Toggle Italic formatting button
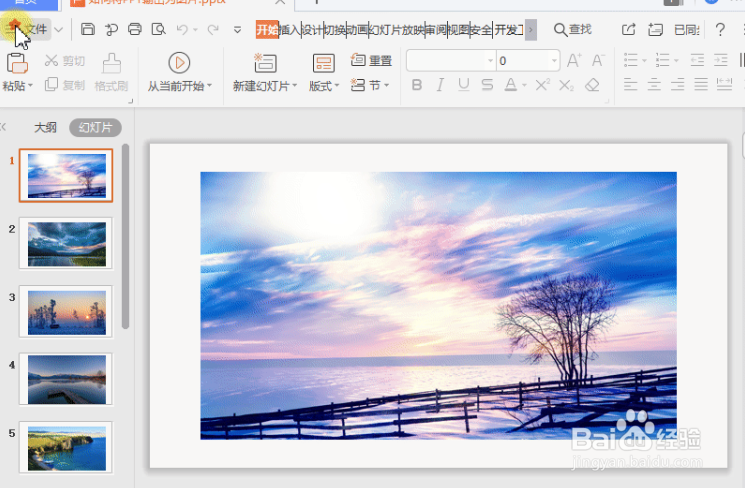The image size is (745, 488). [x=440, y=85]
